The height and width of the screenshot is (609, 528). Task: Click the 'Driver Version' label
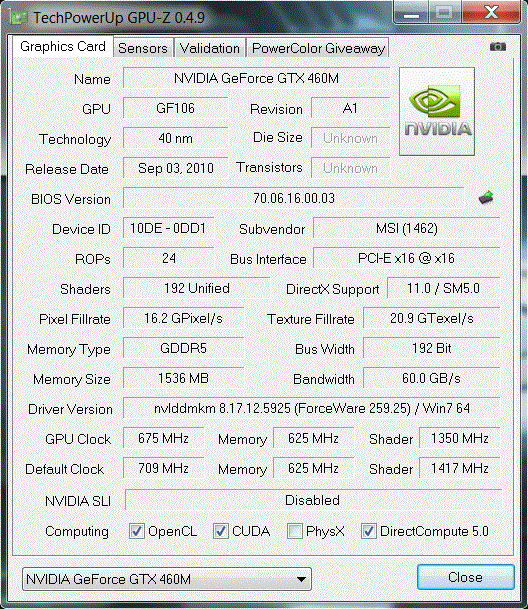pos(70,409)
